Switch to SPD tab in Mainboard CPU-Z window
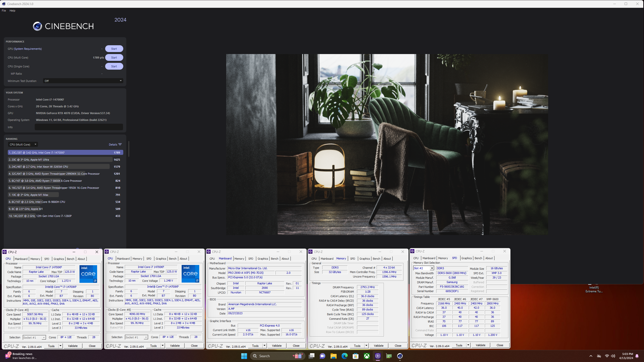Image resolution: width=644 pixels, height=362 pixels. (251, 259)
